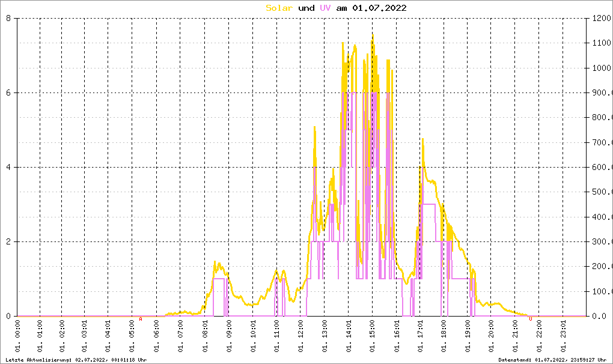This screenshot has height=364, width=613.
Task: Click right axis value '1200'
Action: click(602, 18)
